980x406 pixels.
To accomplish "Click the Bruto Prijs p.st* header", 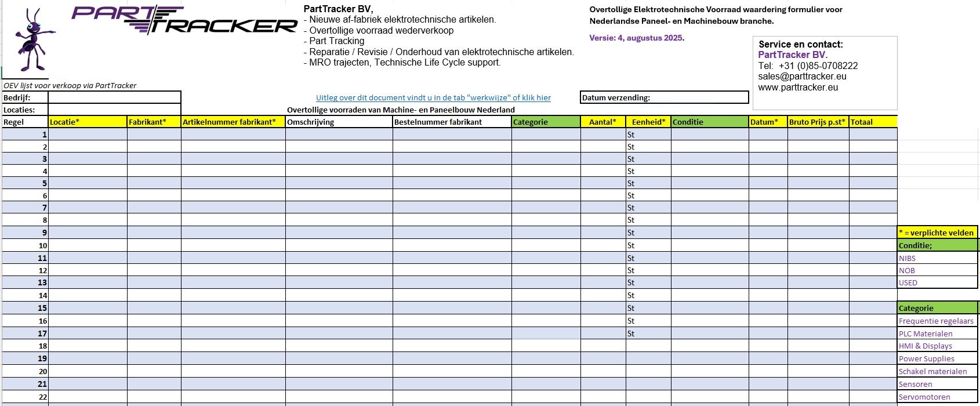I will (818, 122).
